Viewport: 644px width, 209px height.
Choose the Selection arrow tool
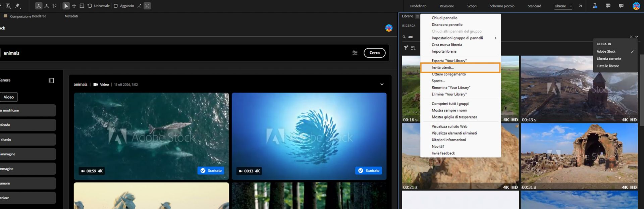66,6
